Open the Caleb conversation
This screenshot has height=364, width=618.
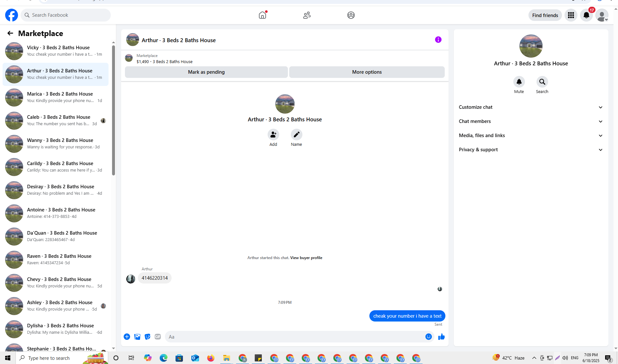pos(55,121)
